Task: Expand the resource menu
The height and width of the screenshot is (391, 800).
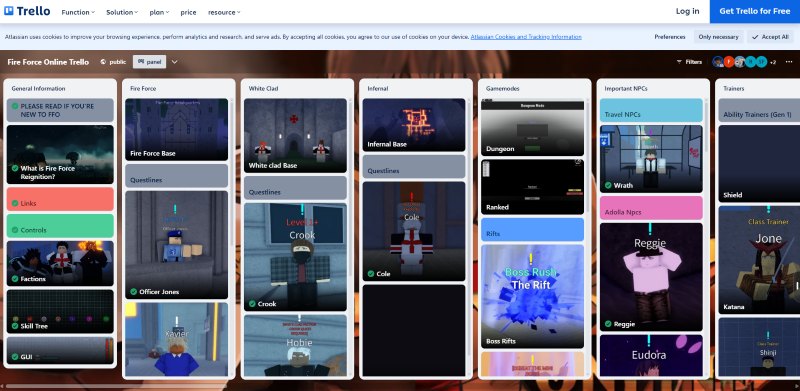Action: coord(224,12)
